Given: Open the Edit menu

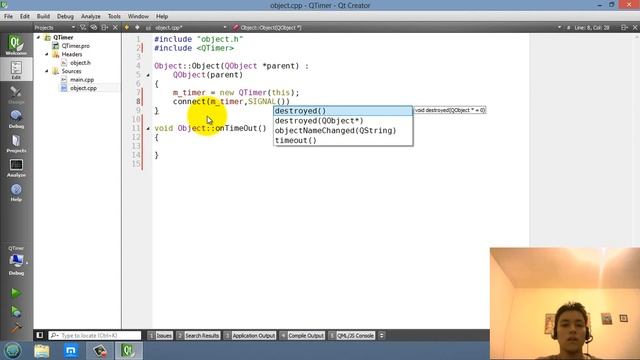Looking at the screenshot, I should click(24, 16).
